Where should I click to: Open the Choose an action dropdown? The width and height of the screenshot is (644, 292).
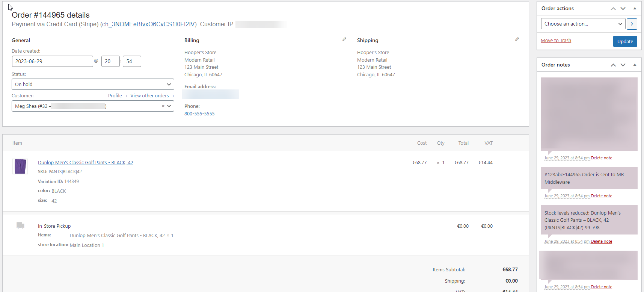[583, 24]
